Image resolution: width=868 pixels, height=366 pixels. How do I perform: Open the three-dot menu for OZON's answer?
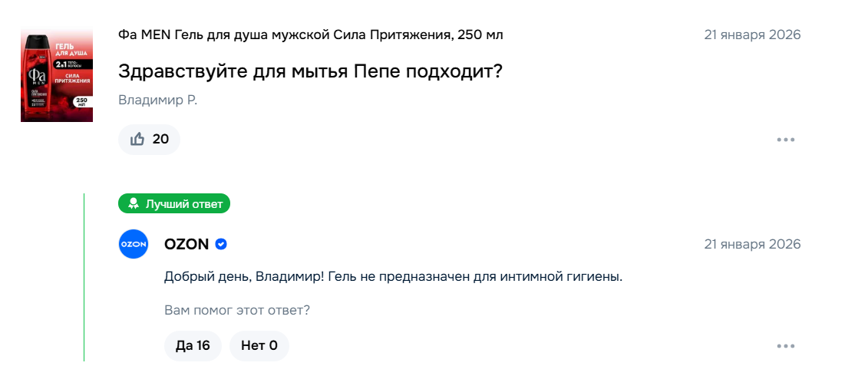click(x=785, y=346)
